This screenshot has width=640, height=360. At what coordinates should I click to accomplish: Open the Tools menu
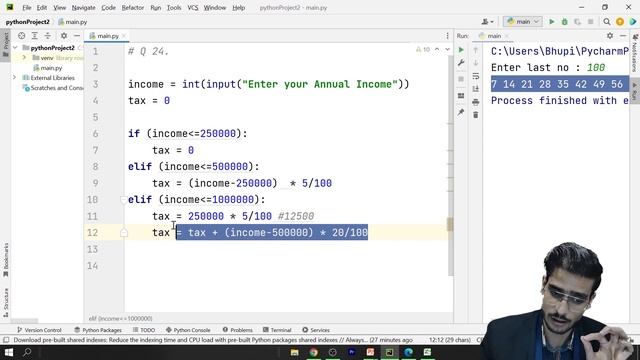(174, 8)
